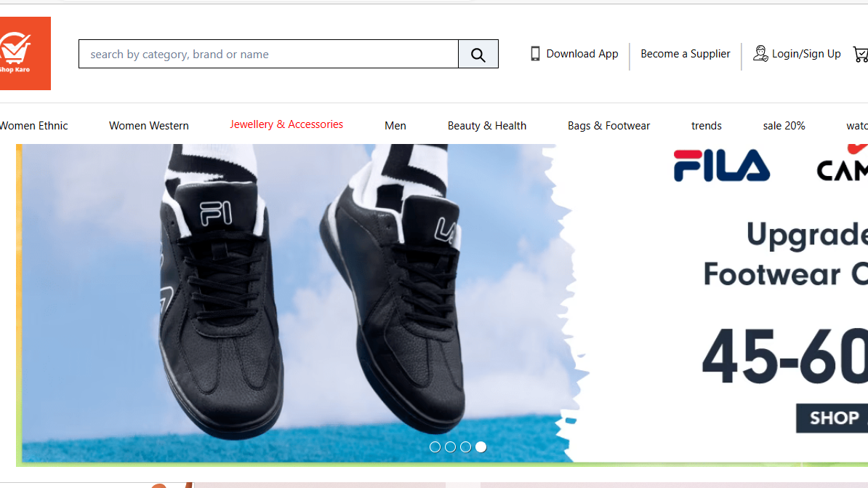Click the FILA brand logo
Image resolution: width=868 pixels, height=488 pixels.
pos(721,166)
